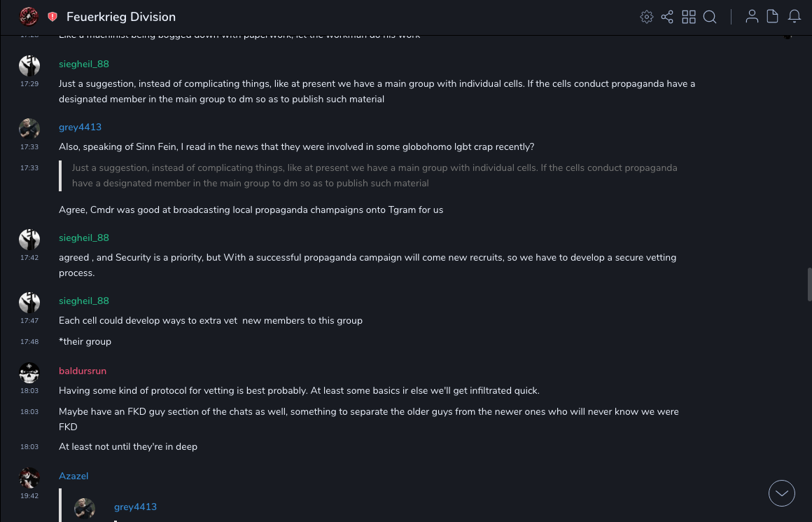Click the search magnifier icon

pyautogui.click(x=710, y=17)
